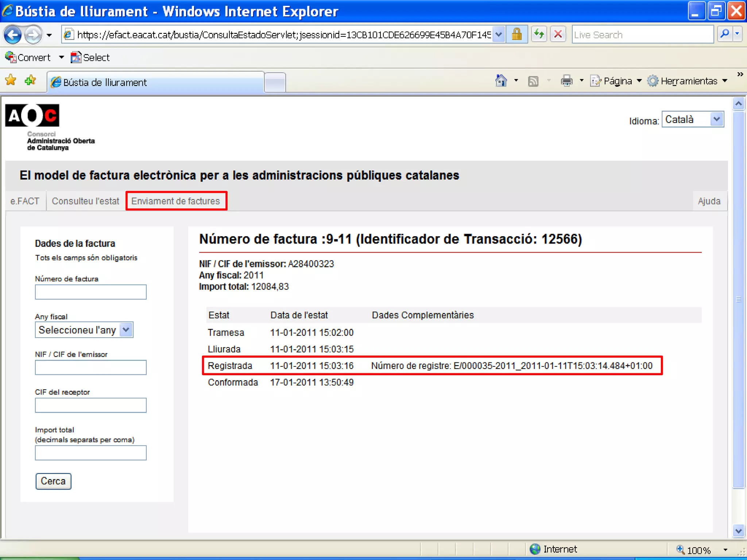Click the Refresh page icon
Image resolution: width=747 pixels, height=560 pixels.
point(539,35)
